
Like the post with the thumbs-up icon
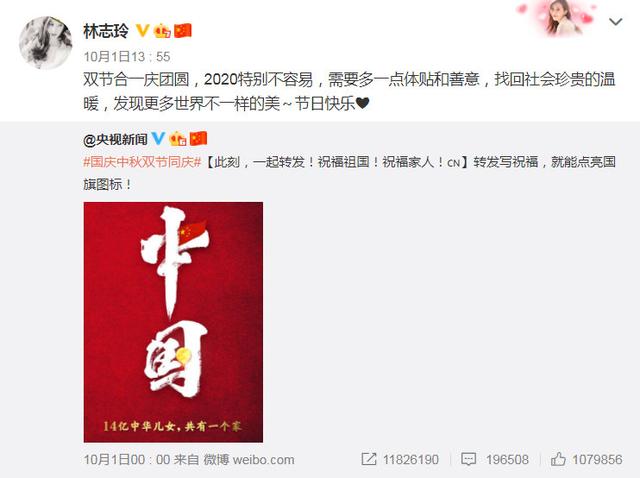click(558, 459)
